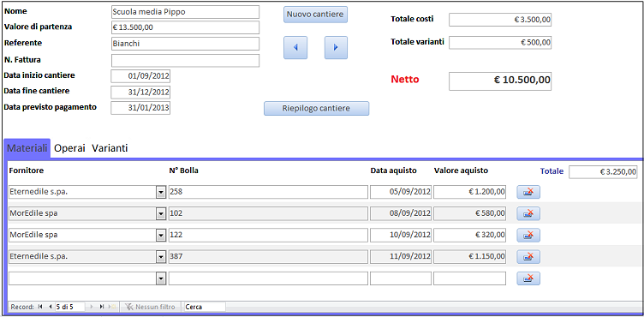Click the Fornitore column header

point(27,170)
